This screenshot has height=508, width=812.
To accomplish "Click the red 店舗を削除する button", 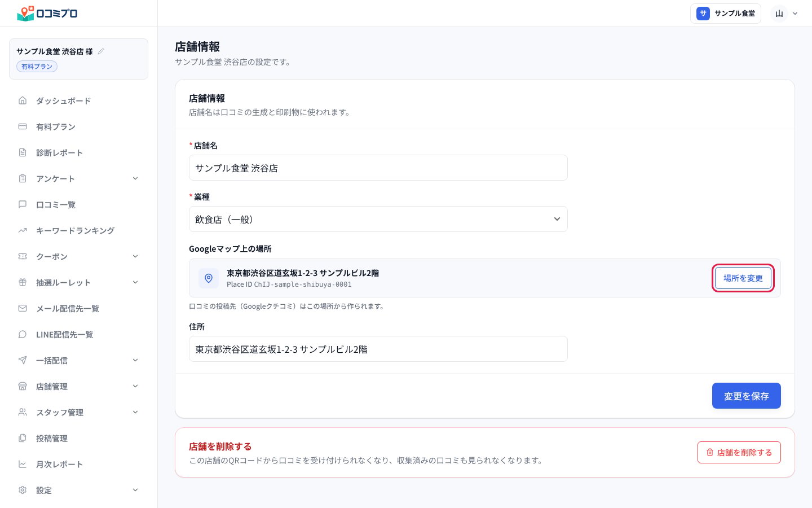I will [x=739, y=452].
